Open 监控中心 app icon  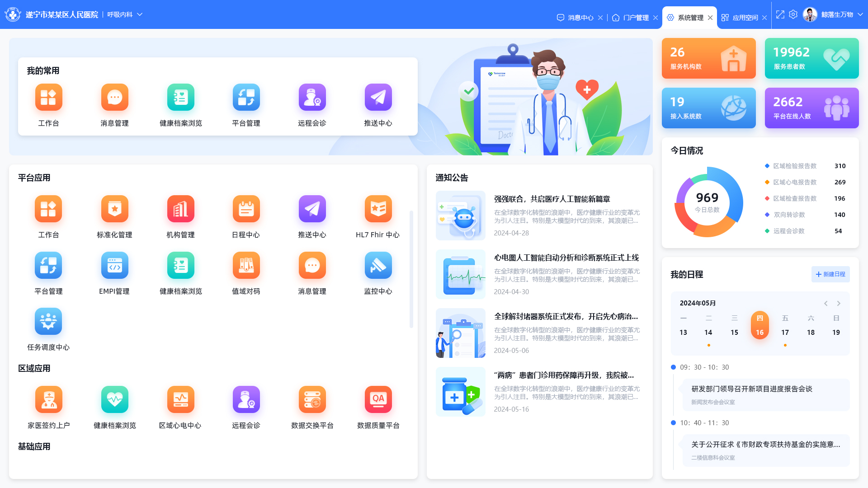click(x=378, y=265)
